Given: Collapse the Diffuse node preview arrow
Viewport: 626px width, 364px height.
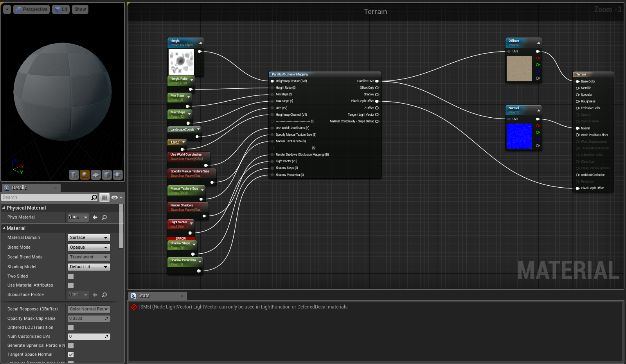Looking at the screenshot, I should tap(539, 43).
